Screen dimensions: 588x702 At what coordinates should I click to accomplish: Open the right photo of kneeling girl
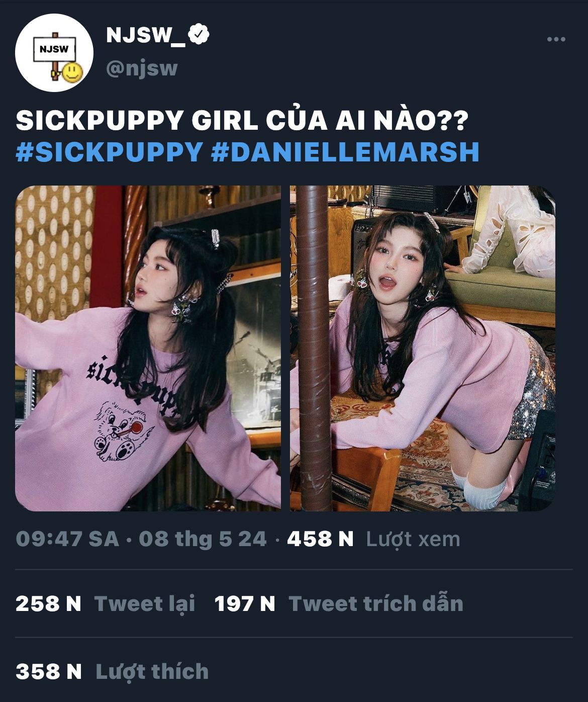pyautogui.click(x=423, y=348)
